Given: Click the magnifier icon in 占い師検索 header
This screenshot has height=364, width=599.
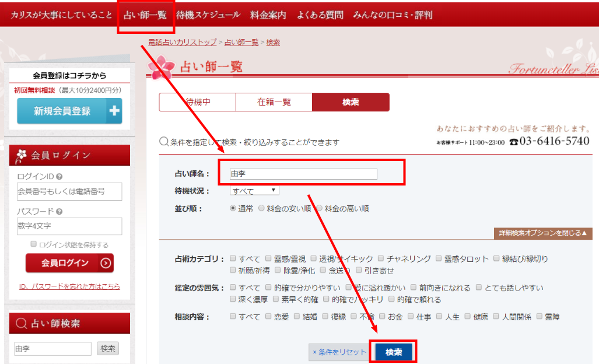Looking at the screenshot, I should coord(21,323).
